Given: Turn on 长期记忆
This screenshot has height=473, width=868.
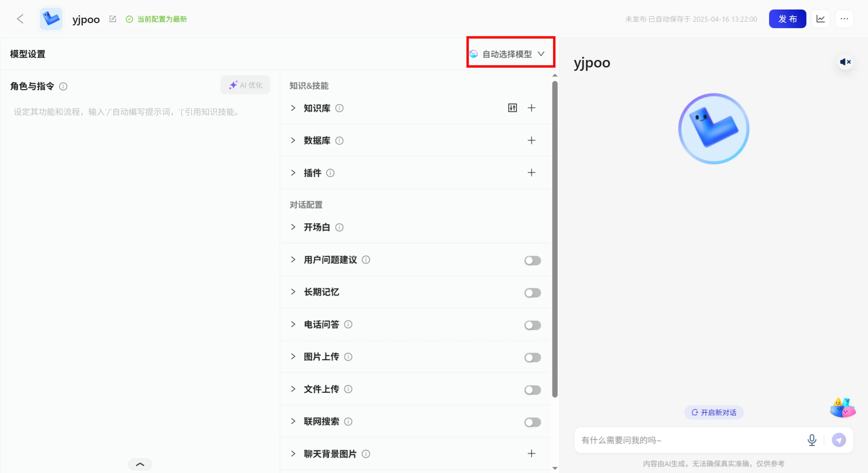Looking at the screenshot, I should [x=532, y=293].
